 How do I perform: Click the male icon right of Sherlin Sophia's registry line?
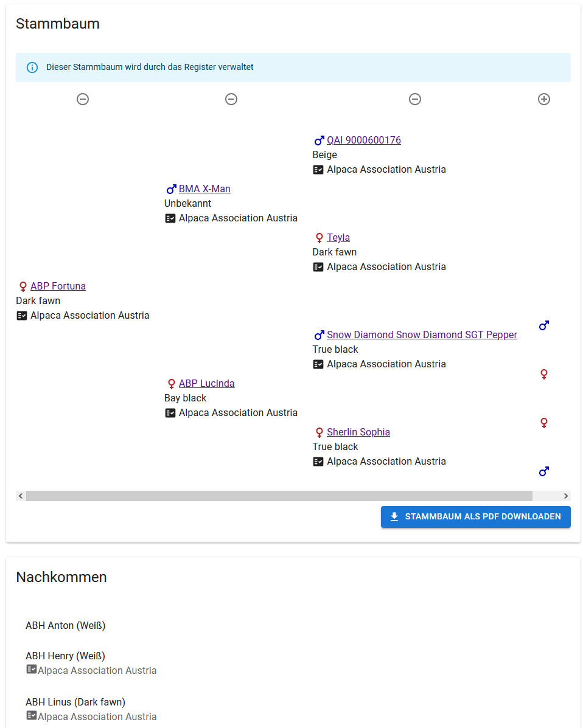click(x=543, y=471)
